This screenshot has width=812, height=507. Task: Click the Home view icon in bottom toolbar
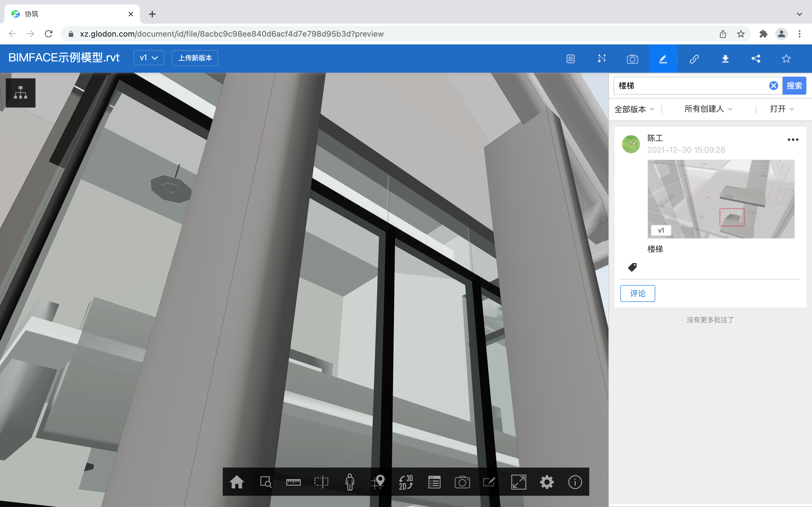pos(237,482)
